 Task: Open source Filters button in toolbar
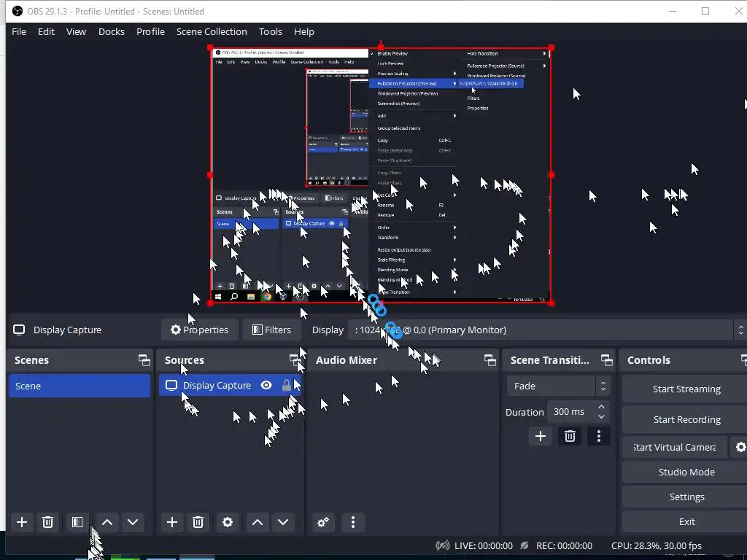coord(271,330)
